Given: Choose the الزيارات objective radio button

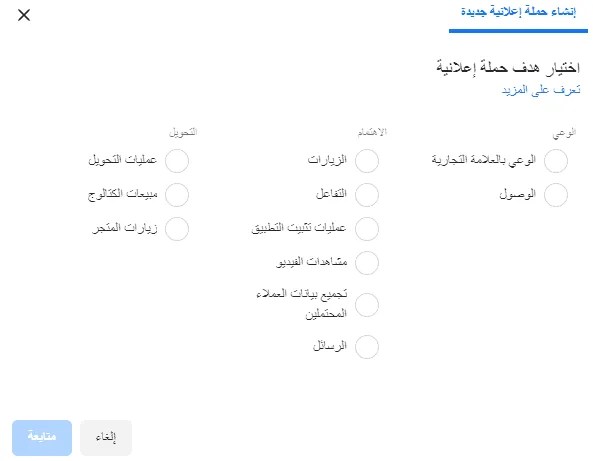Looking at the screenshot, I should click(x=367, y=161).
